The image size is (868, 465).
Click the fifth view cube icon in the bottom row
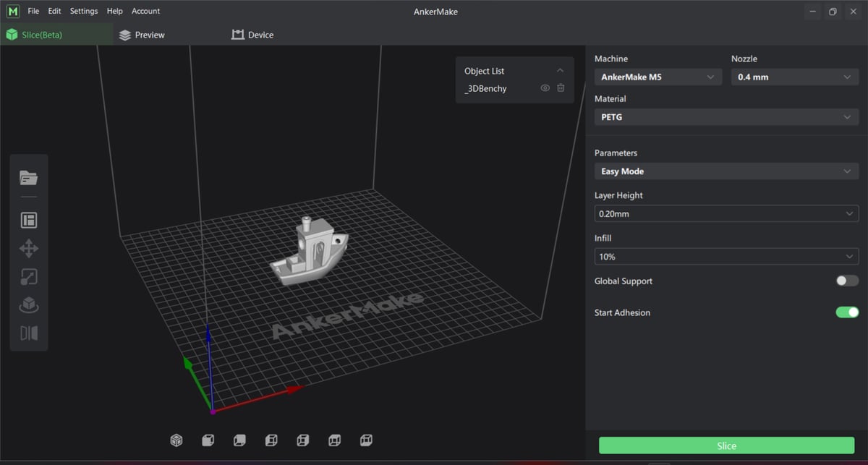303,440
